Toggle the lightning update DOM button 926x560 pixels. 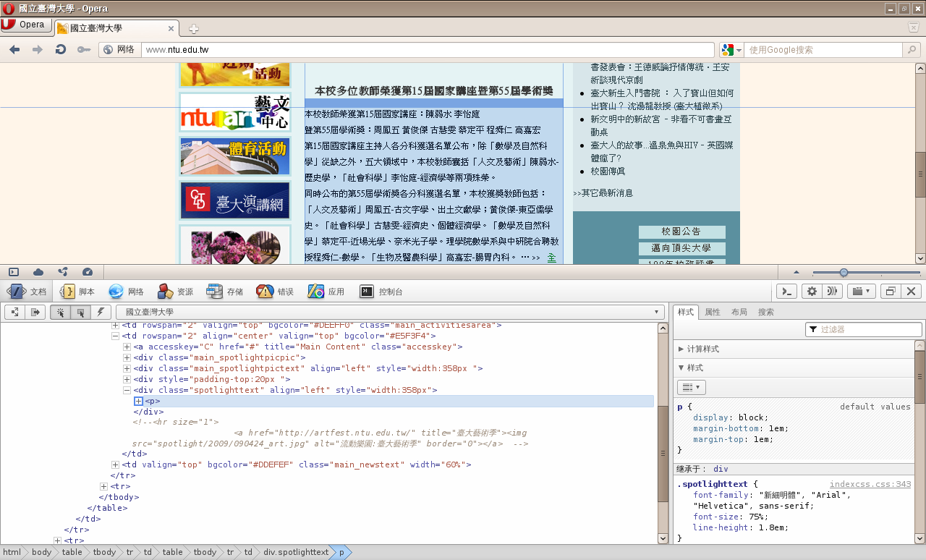[x=101, y=312]
